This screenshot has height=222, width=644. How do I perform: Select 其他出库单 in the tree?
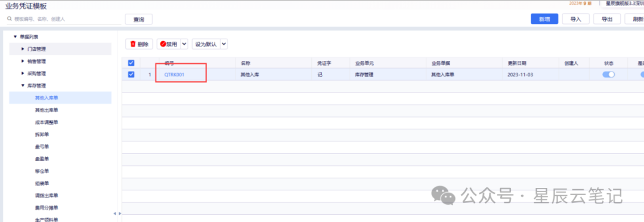click(47, 110)
